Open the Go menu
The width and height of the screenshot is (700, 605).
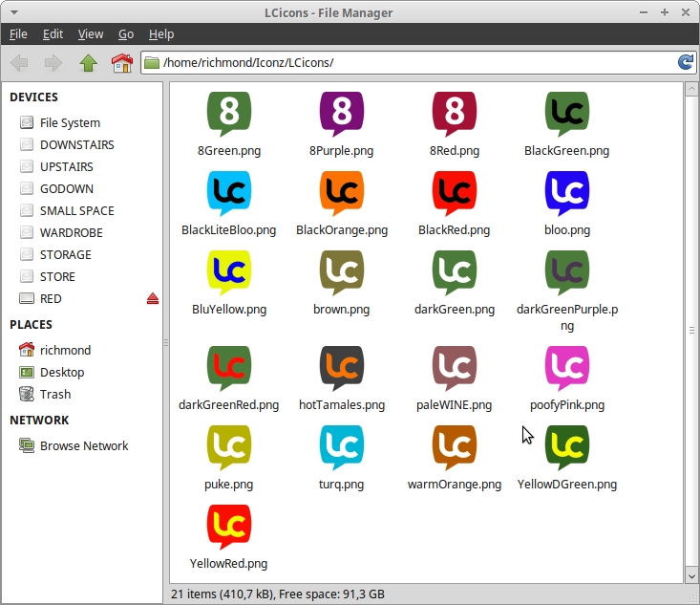pos(126,33)
